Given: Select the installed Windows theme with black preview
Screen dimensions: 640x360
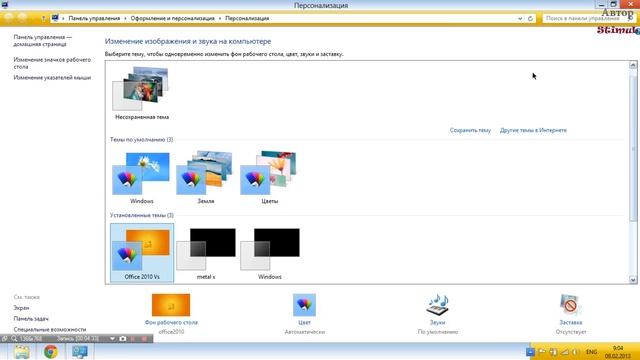Looking at the screenshot, I should point(270,253).
